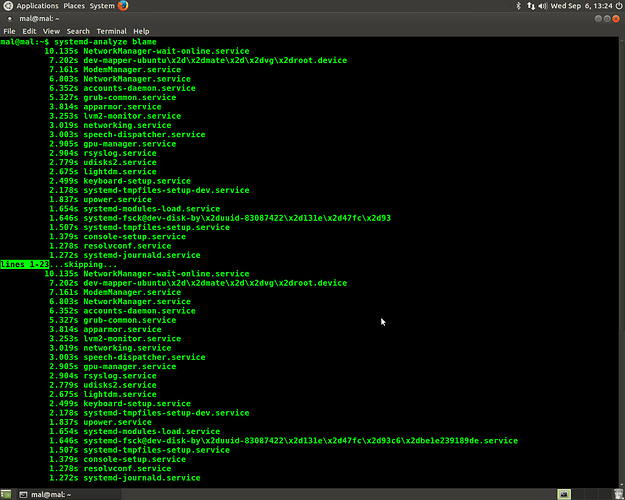Open the Places menu
625x500 pixels.
[74, 6]
